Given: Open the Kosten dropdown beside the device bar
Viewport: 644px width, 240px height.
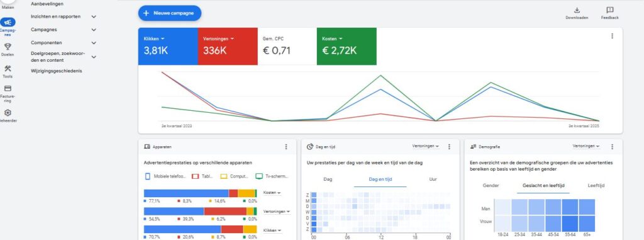Looking at the screenshot, I should point(272,193).
